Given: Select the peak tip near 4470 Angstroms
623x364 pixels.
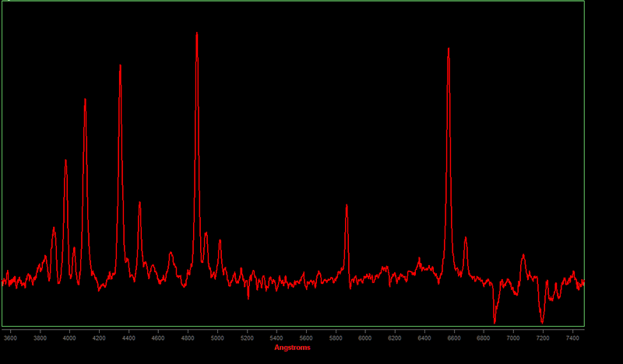Looking at the screenshot, I should tap(139, 204).
